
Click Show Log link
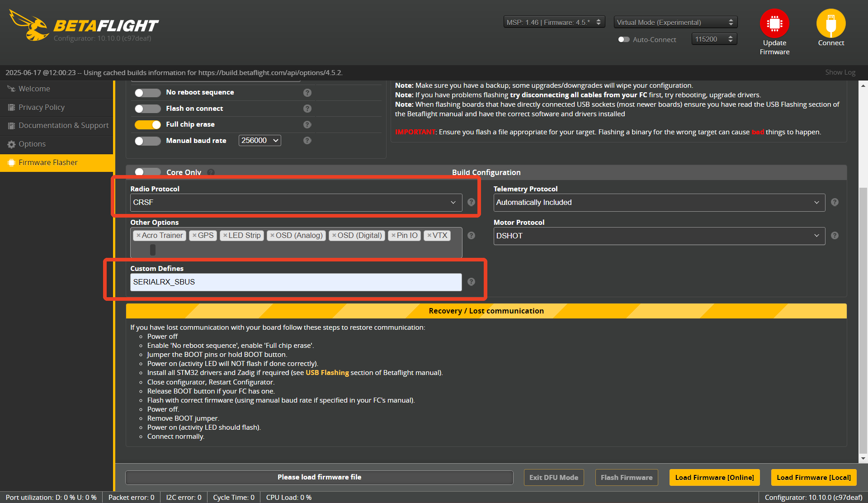pos(840,72)
